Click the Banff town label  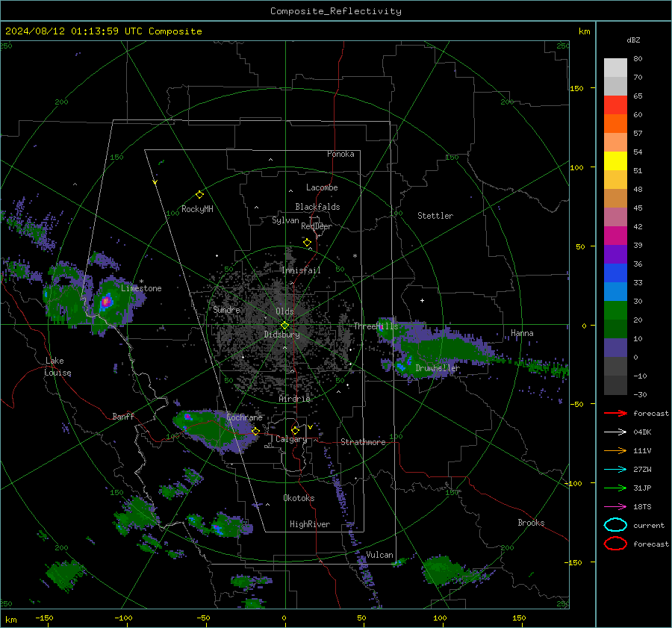pyautogui.click(x=123, y=417)
